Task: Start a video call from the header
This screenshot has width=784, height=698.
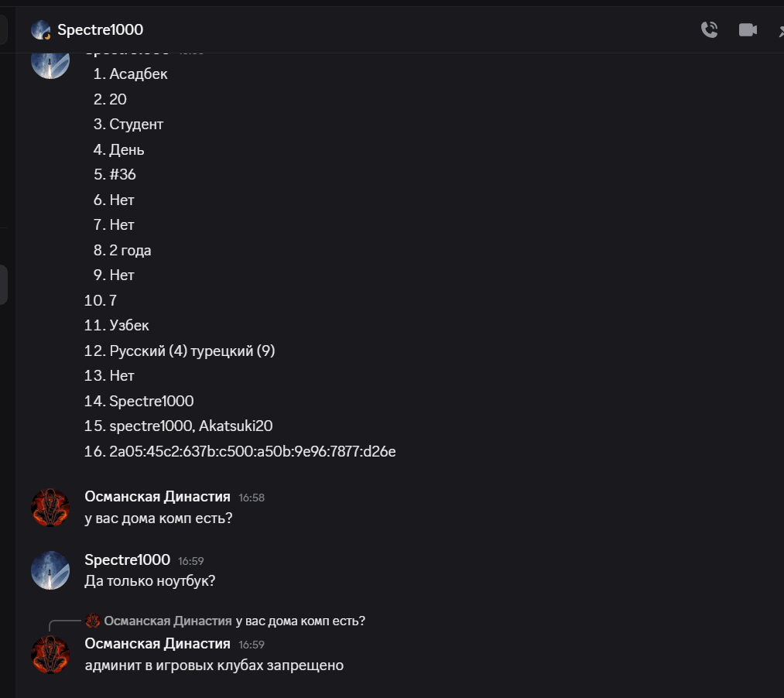Action: [748, 29]
